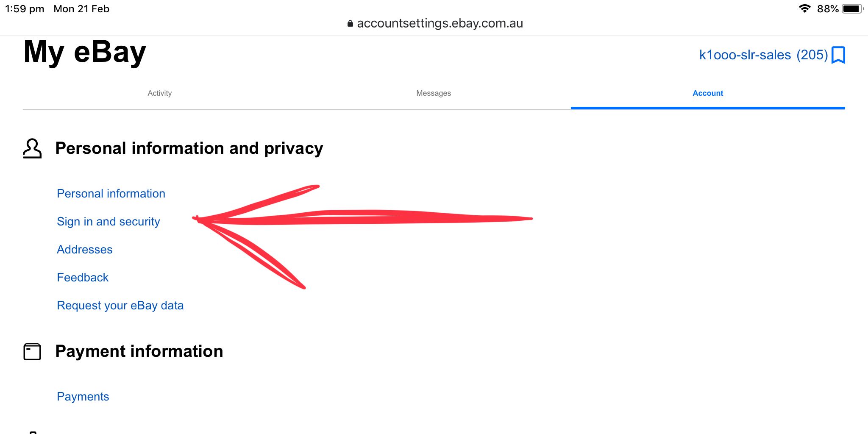Click the My eBay page heading
Screen dimensions: 868x434
[x=85, y=52]
